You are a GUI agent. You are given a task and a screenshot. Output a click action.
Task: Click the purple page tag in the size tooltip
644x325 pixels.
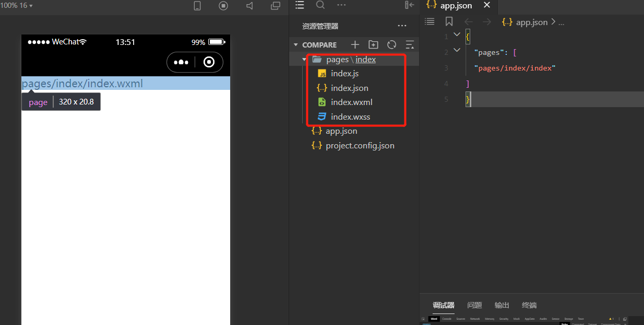pos(38,102)
